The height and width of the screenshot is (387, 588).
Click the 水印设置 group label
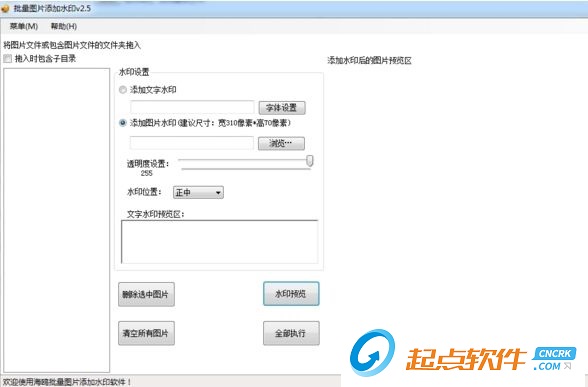[x=134, y=72]
